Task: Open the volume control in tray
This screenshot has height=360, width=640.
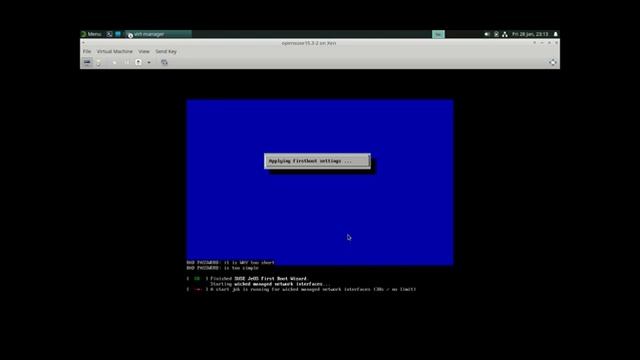Action: coord(487,34)
